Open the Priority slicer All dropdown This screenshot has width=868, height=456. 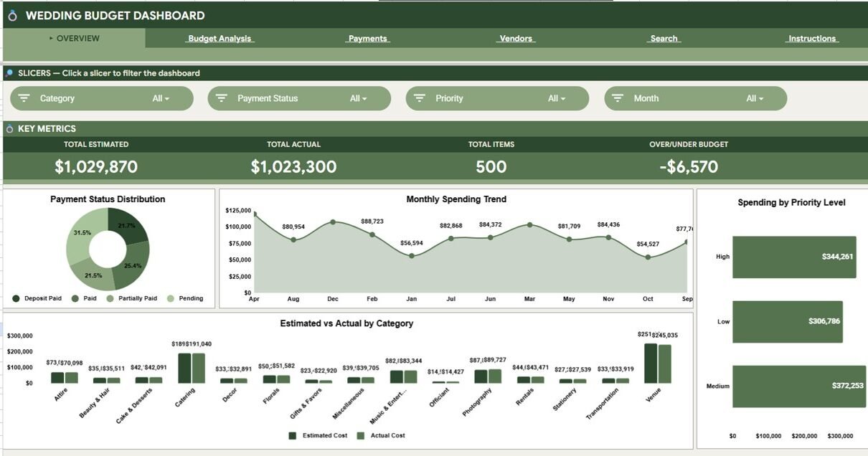pyautogui.click(x=557, y=98)
